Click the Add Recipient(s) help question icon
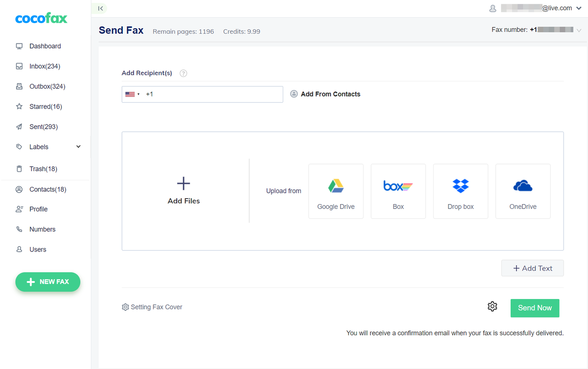 tap(183, 73)
